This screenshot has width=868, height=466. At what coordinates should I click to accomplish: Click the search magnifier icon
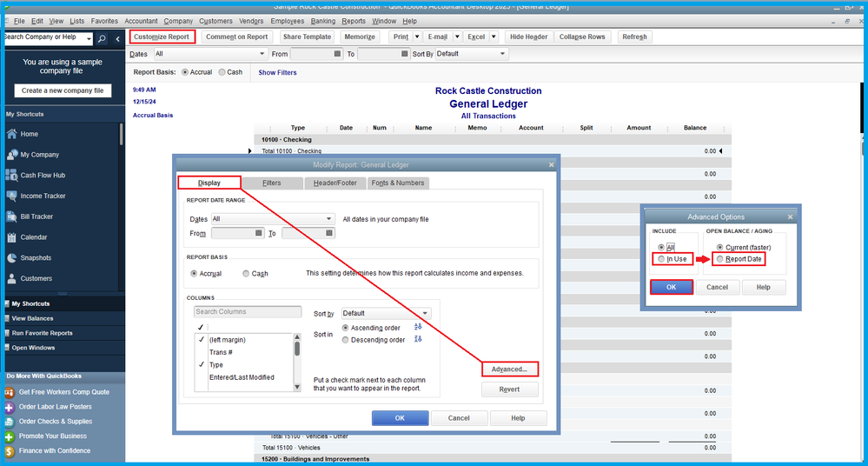click(102, 39)
